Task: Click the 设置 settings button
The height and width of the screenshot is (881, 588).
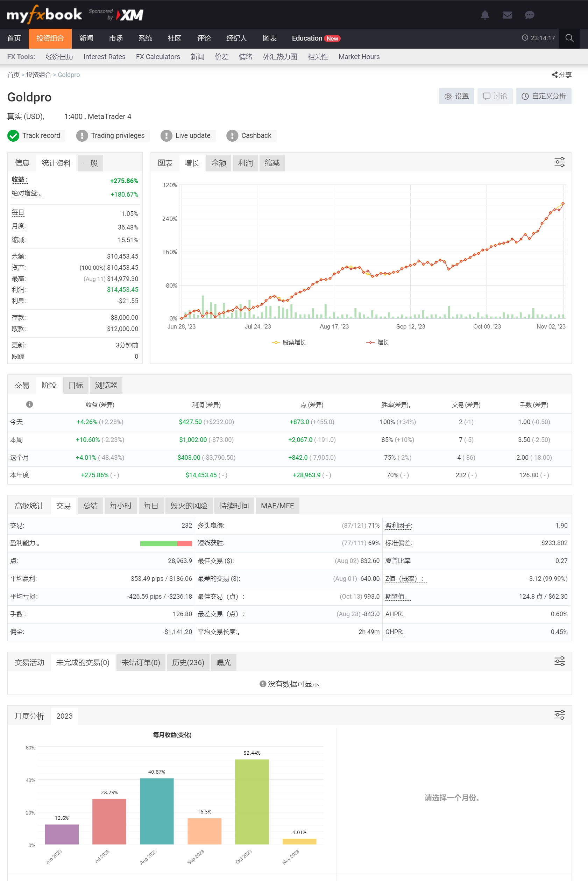Action: click(x=456, y=96)
